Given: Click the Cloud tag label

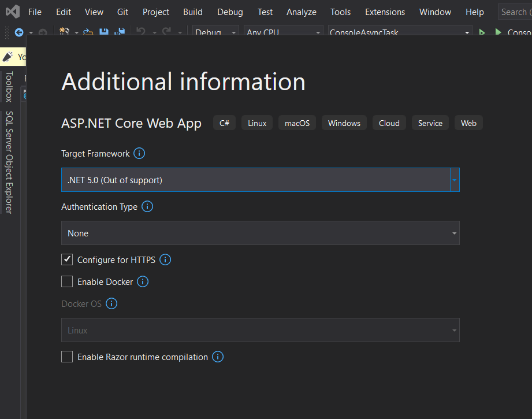Looking at the screenshot, I should click(389, 123).
